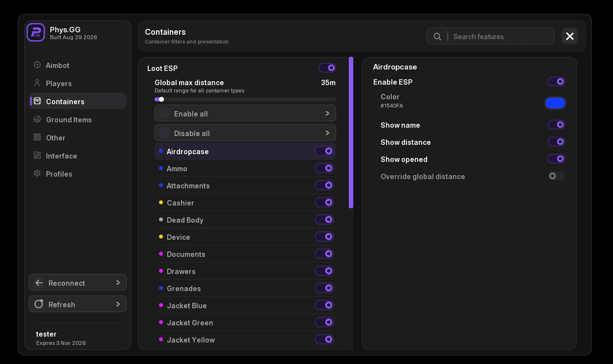Focus the Search features input field

tap(490, 36)
